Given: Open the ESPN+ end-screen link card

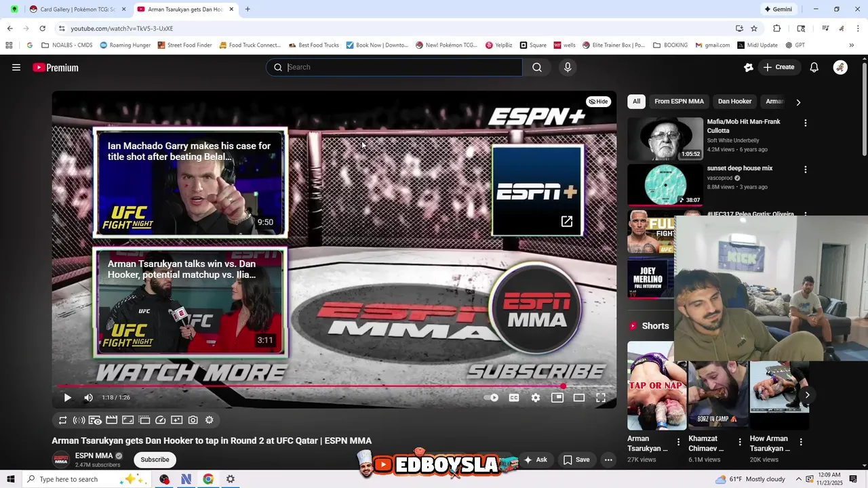Looking at the screenshot, I should 537,190.
